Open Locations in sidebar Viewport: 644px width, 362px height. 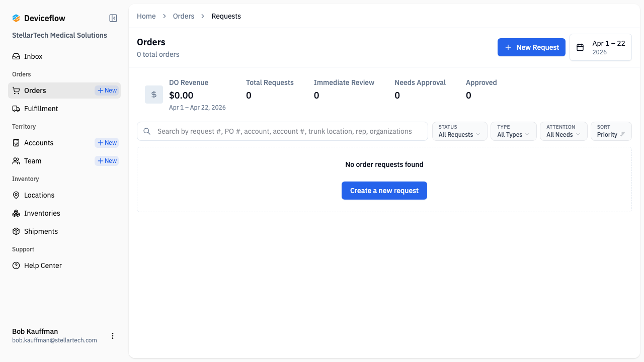click(64, 195)
